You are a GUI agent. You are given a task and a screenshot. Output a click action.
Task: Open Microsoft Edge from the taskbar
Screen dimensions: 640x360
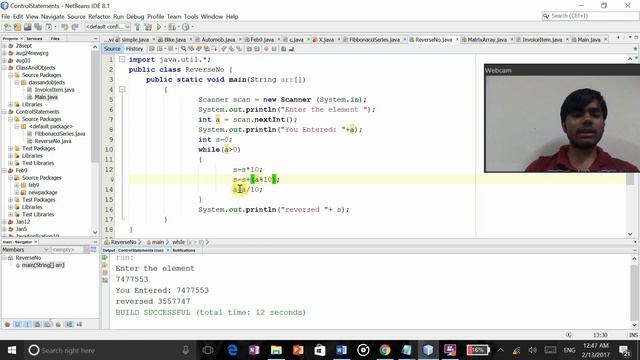coord(232,350)
